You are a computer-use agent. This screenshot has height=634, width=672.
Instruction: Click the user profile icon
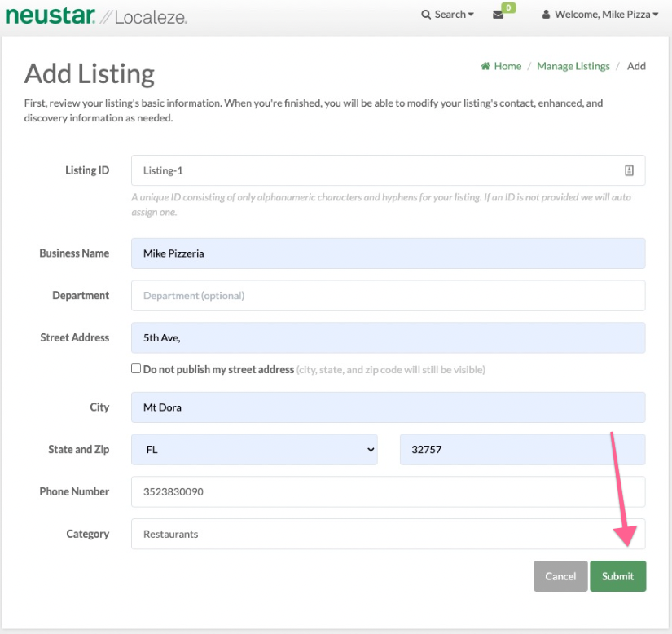click(547, 15)
